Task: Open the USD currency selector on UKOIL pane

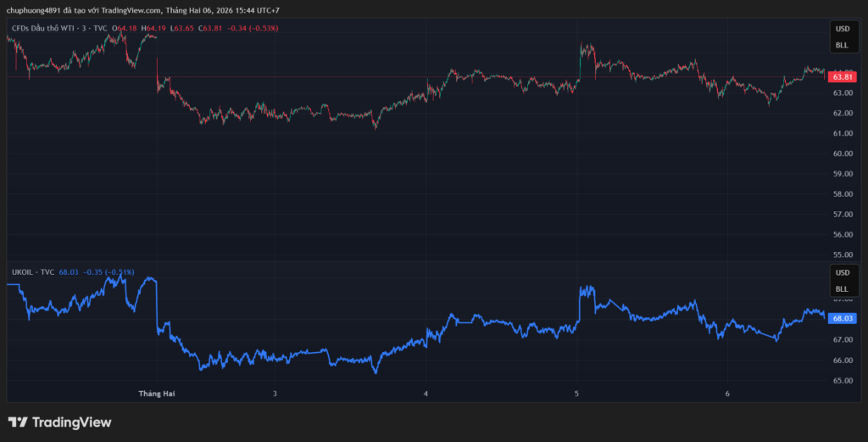Action: tap(842, 272)
